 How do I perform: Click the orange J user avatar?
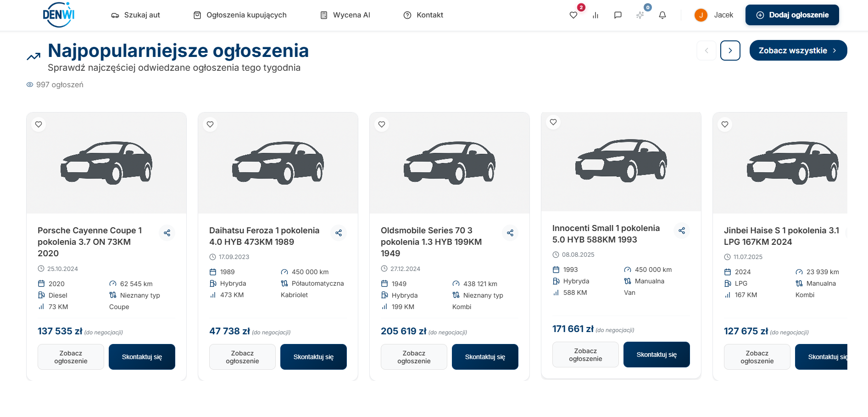[701, 15]
